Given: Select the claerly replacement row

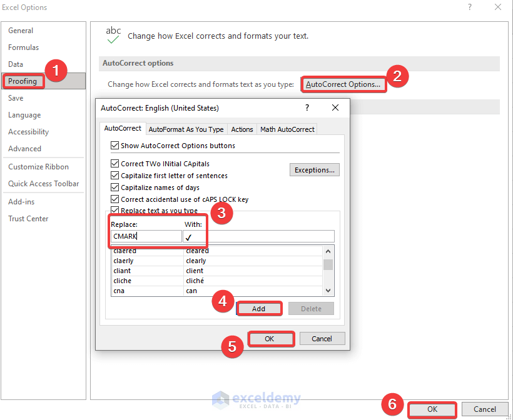Looking at the screenshot, I should (x=217, y=261).
